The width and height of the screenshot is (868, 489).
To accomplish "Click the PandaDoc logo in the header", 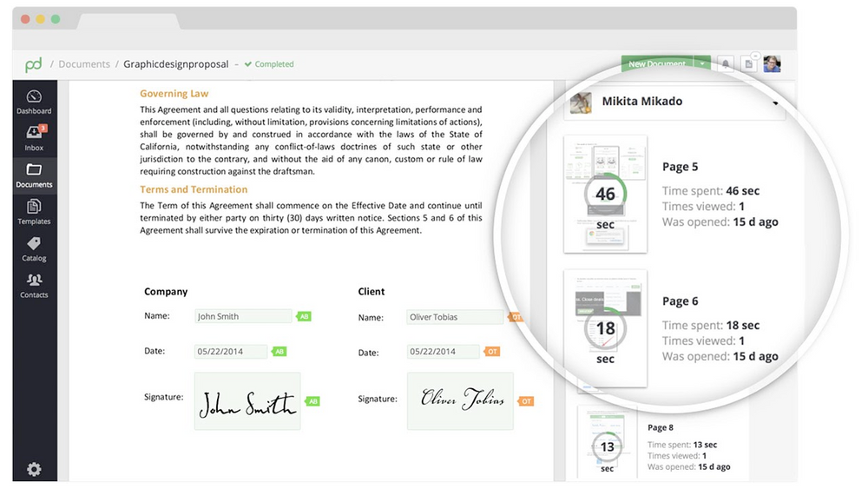I will coord(34,64).
